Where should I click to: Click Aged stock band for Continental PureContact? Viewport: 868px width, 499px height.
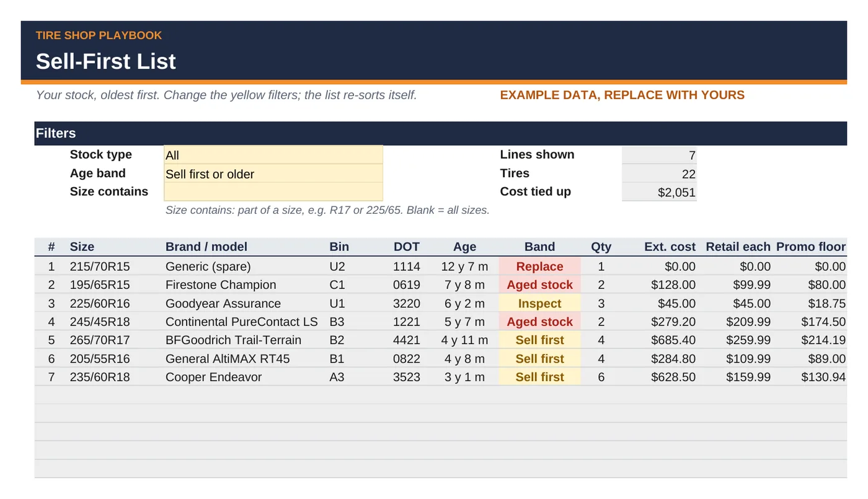[539, 322]
